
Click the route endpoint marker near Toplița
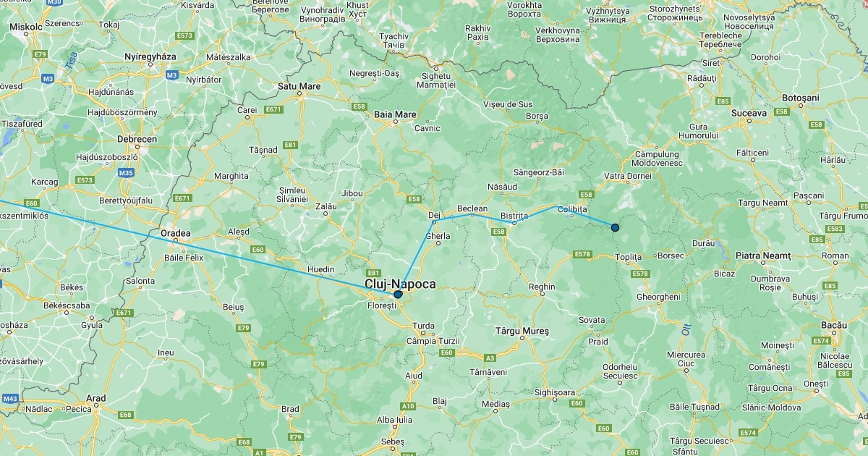(x=615, y=227)
